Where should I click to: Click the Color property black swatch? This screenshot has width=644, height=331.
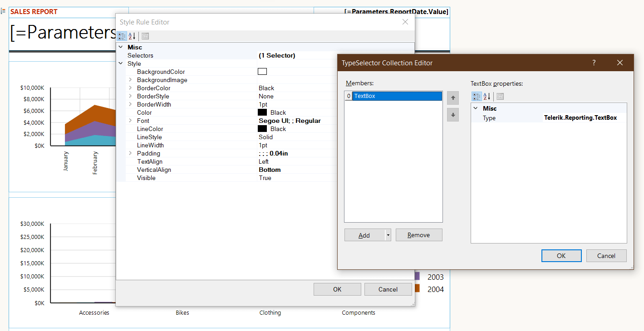[x=262, y=112]
